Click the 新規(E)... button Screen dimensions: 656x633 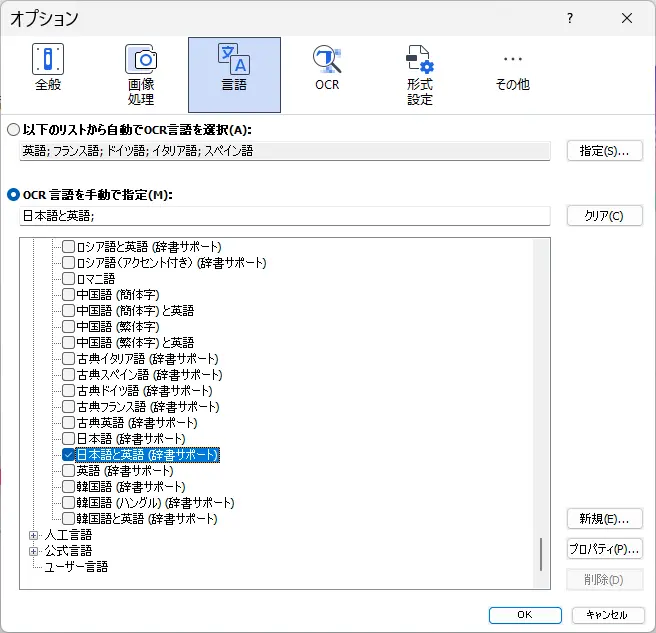point(605,519)
